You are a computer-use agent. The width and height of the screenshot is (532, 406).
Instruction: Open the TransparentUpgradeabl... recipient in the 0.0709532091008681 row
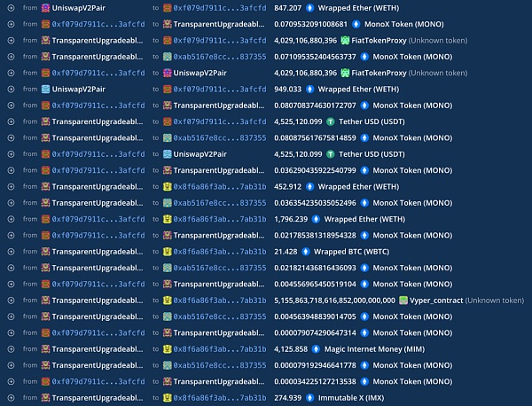[219, 24]
